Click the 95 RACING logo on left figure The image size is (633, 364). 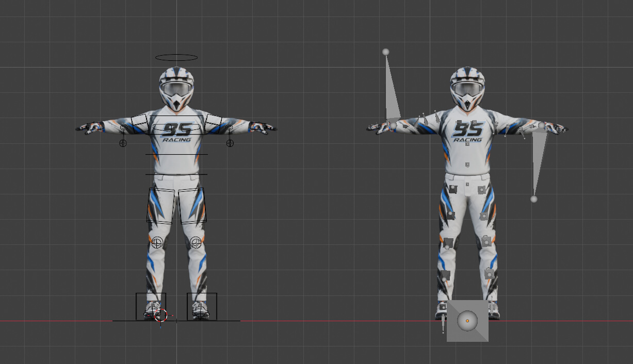pos(176,133)
